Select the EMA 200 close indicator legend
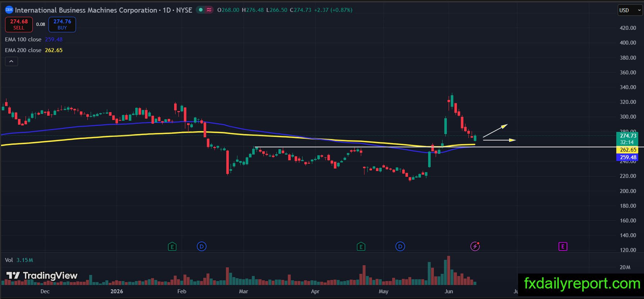The width and height of the screenshot is (644, 299). point(34,50)
